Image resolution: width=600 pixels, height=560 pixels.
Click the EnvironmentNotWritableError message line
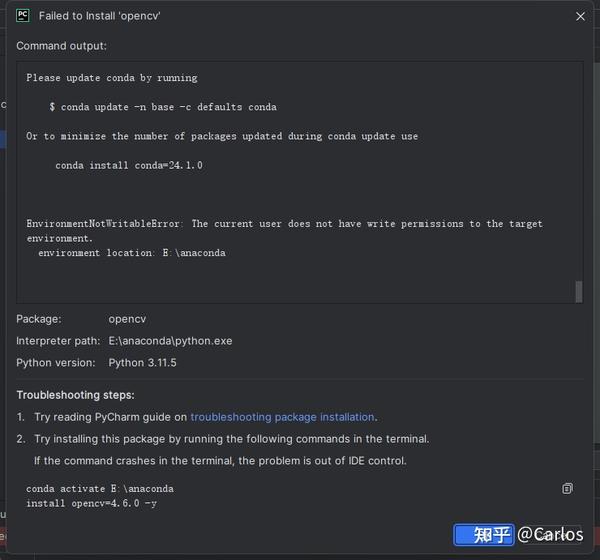284,231
